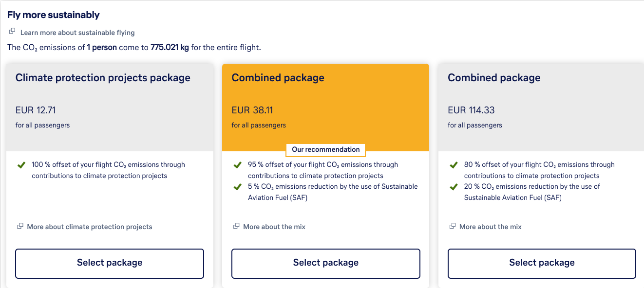Click the "Climate protection projects package" heading
This screenshot has width=644, height=288.
103,78
